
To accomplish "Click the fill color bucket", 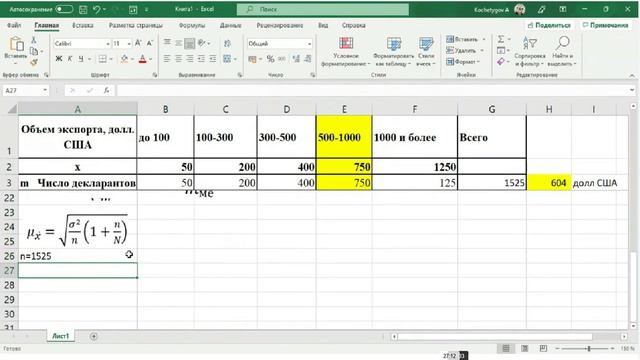I will click(124, 59).
